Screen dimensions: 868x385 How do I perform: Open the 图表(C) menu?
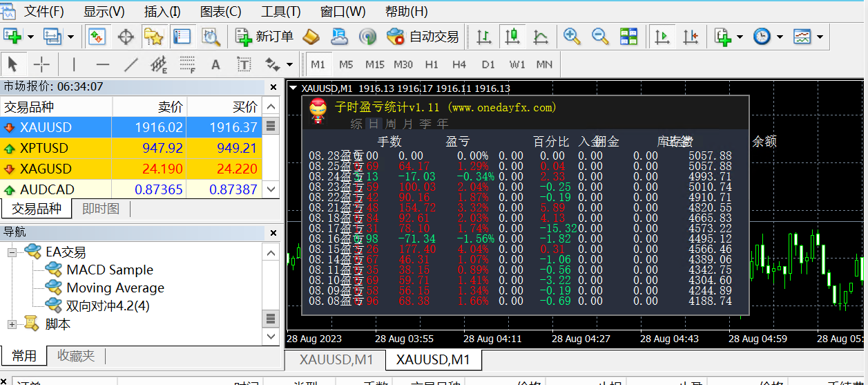pyautogui.click(x=221, y=12)
